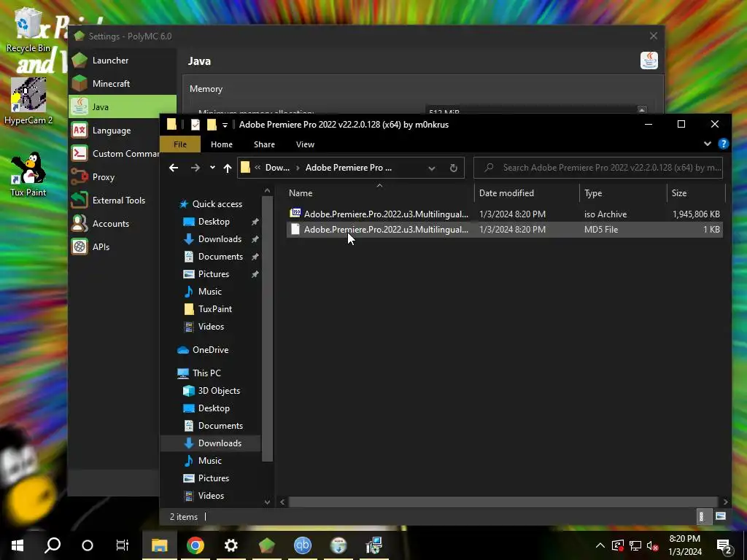The width and height of the screenshot is (747, 560).
Task: Sort files by Type column
Action: coord(623,192)
